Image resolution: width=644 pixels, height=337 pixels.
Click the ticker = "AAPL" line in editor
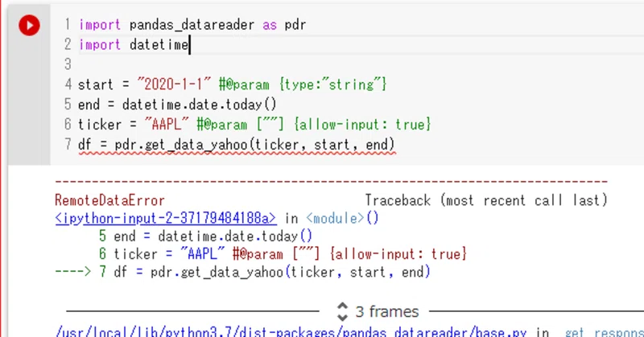coord(254,125)
